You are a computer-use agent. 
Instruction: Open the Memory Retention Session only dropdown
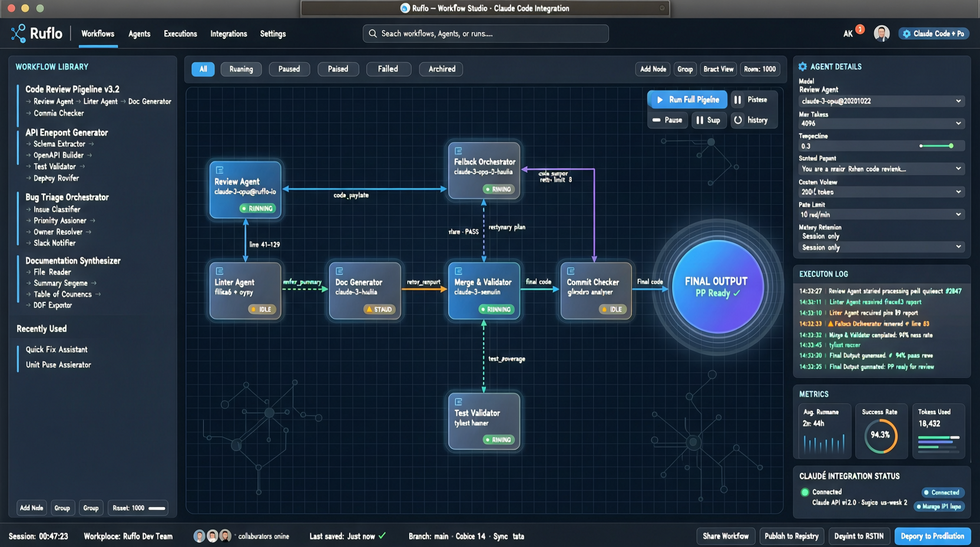(881, 248)
